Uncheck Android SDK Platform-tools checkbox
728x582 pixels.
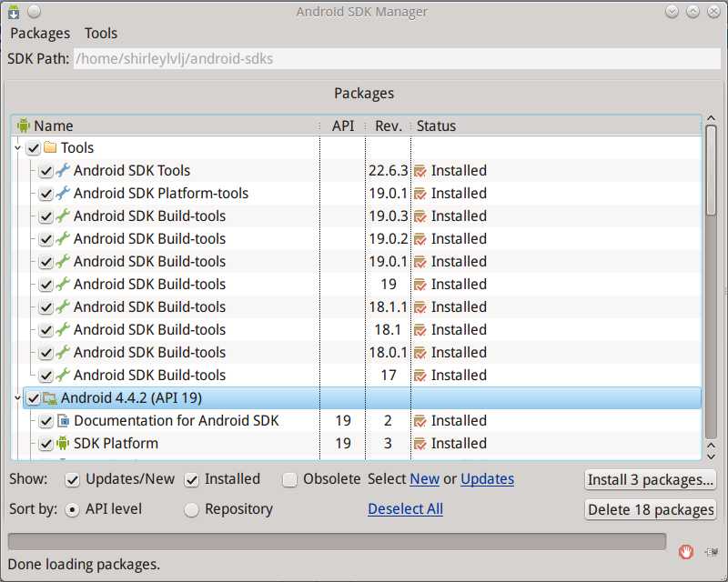tap(45, 194)
